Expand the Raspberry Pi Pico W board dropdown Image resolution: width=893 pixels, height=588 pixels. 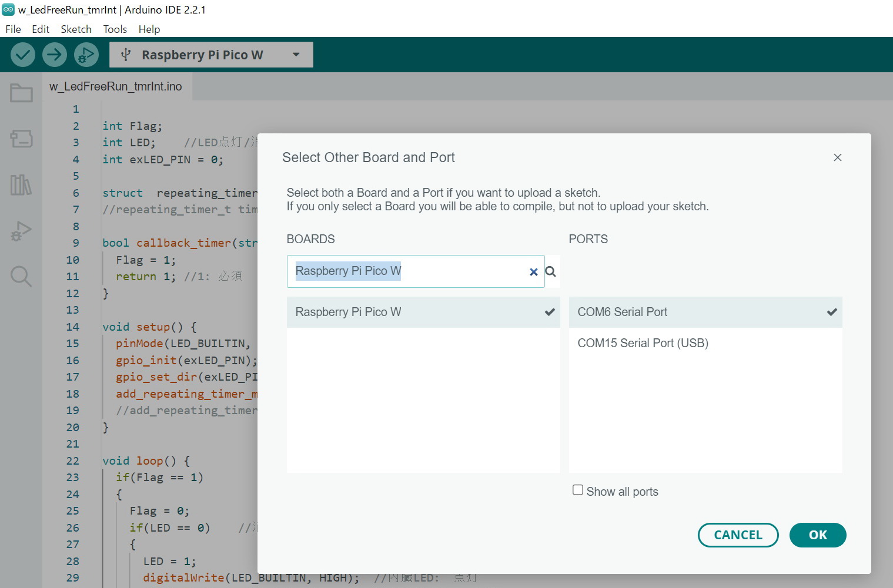click(x=296, y=55)
